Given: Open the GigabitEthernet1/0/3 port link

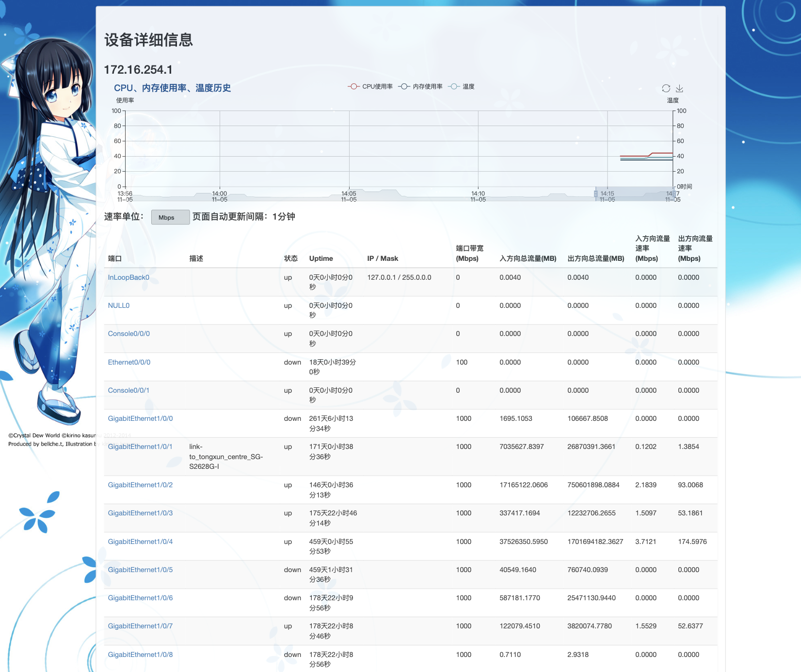Looking at the screenshot, I should (x=140, y=513).
